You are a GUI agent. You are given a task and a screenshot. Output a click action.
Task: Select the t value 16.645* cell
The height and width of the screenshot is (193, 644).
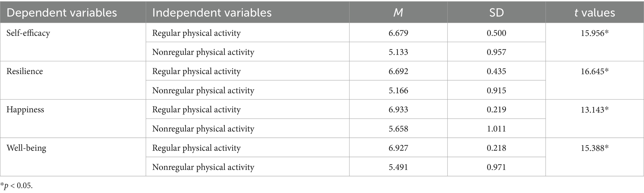[x=594, y=71]
